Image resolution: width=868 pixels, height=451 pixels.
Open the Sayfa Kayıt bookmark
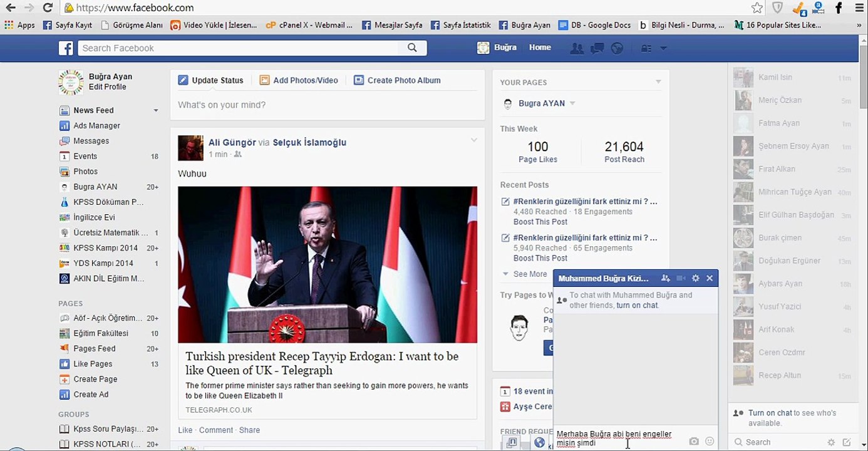click(x=68, y=25)
